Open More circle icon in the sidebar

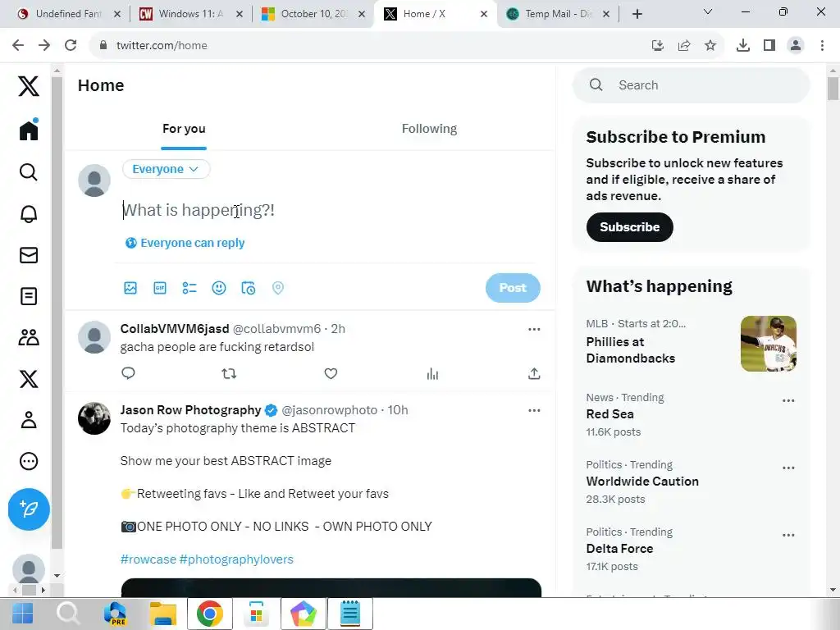[x=29, y=461]
